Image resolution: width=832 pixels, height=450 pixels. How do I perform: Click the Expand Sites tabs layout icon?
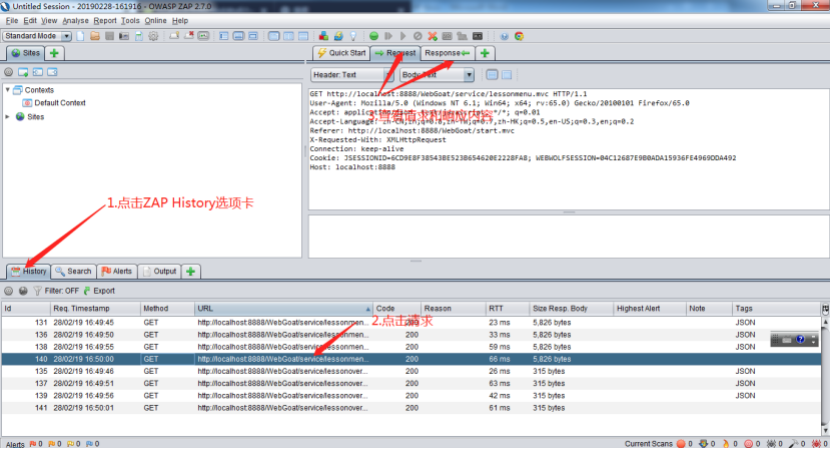click(224, 36)
